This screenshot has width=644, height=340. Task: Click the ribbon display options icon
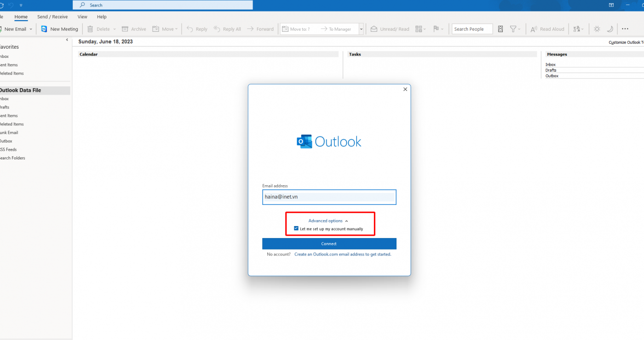[611, 5]
